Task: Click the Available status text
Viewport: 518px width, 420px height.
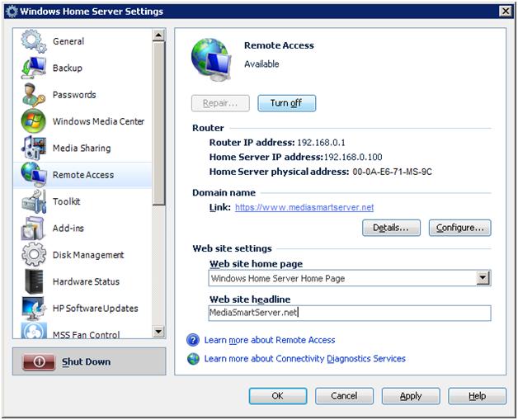Action: pos(261,64)
